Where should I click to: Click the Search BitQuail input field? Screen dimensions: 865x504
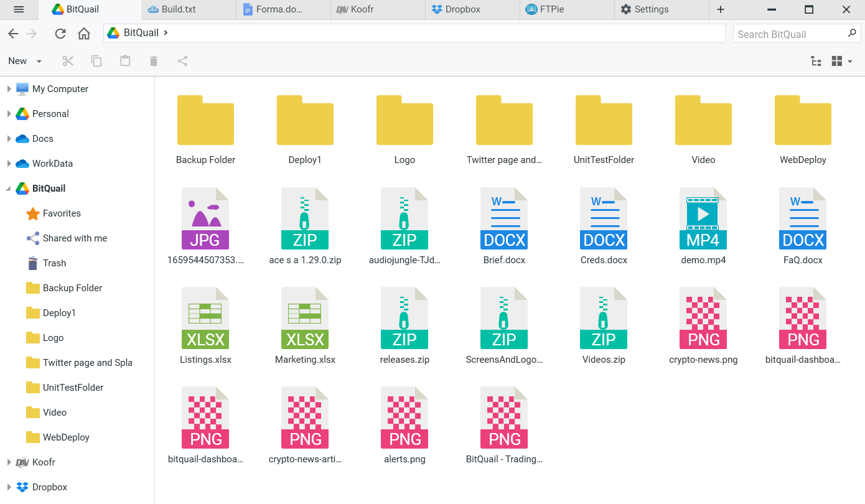790,34
